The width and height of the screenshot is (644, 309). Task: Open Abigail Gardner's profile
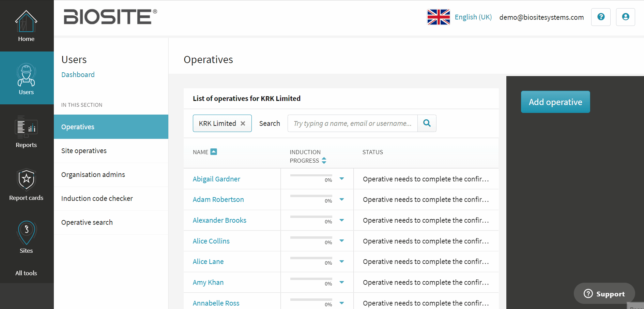[216, 179]
